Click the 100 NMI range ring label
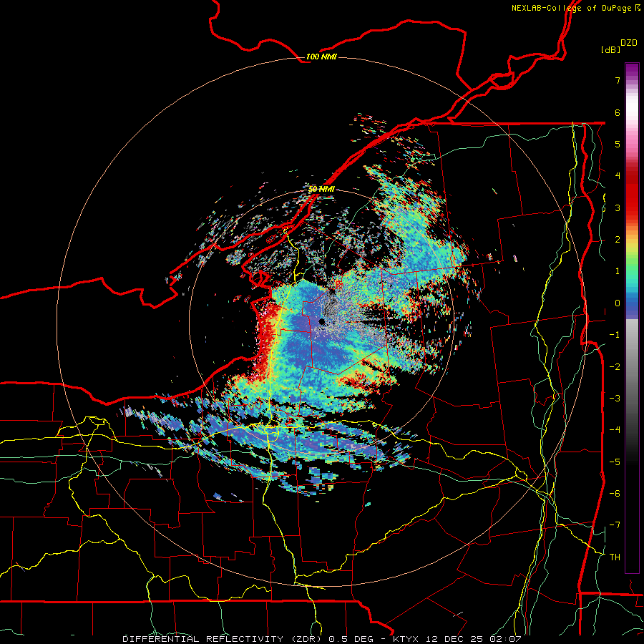Viewport: 644px width, 644px height. tap(321, 57)
